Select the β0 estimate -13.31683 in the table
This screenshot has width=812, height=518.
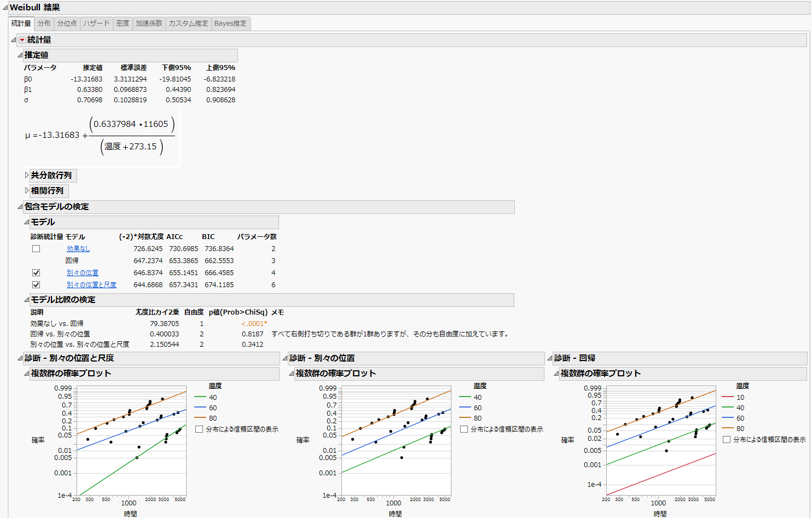pyautogui.click(x=86, y=79)
